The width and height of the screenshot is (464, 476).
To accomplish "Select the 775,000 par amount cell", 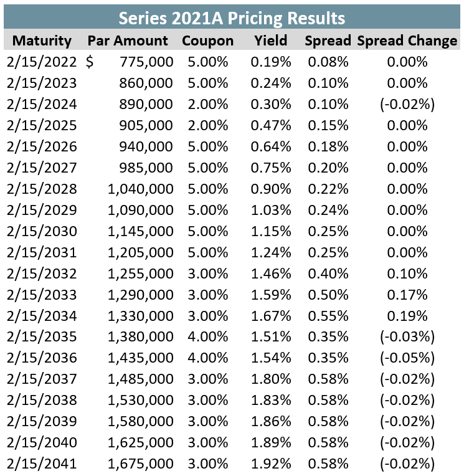I will click(x=146, y=62).
